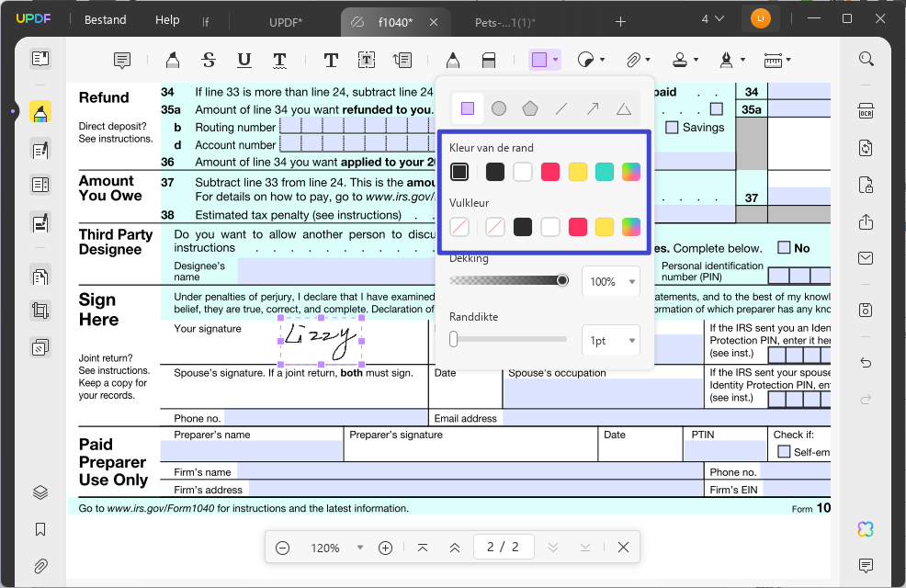This screenshot has height=588, width=906.
Task: Tick the Savings checkbox
Action: click(x=672, y=127)
